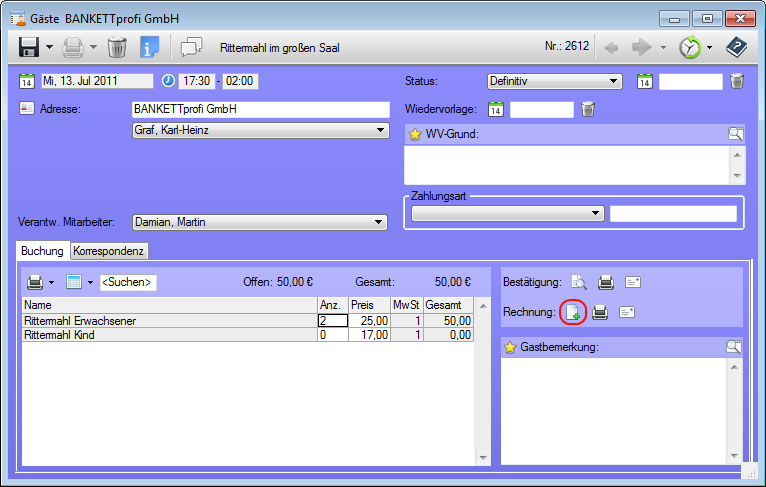This screenshot has height=487, width=766.
Task: Print the Rechnung
Action: click(x=600, y=312)
